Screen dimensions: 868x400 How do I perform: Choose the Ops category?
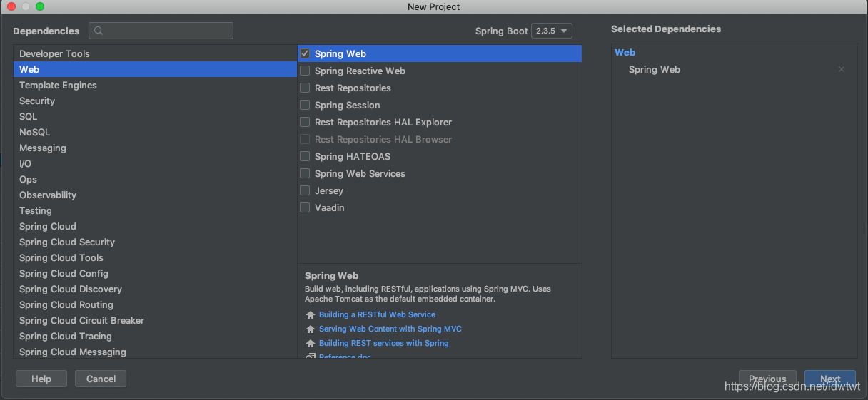155,179
